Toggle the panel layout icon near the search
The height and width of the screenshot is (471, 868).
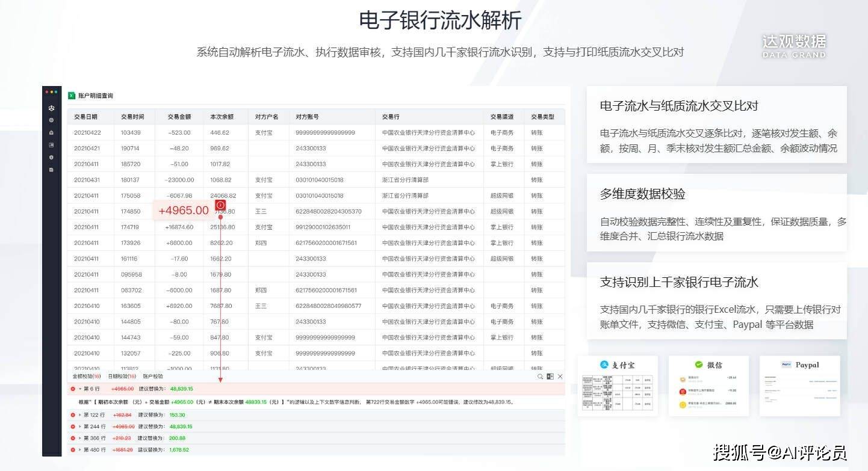coord(550,376)
